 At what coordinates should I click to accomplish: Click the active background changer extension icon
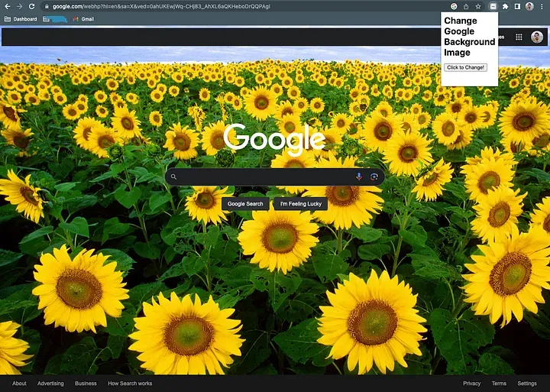click(493, 6)
